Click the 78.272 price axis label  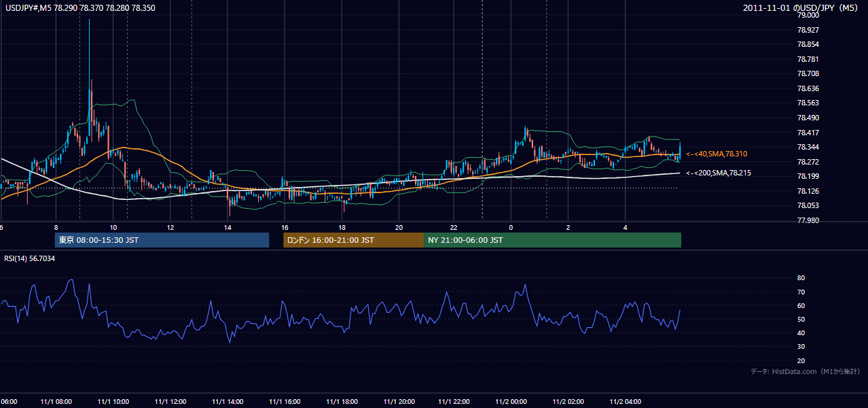pos(808,162)
